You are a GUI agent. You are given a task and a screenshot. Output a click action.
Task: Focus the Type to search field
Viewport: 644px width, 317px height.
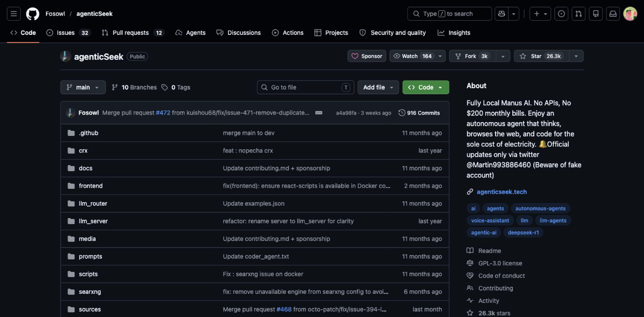[x=449, y=14]
